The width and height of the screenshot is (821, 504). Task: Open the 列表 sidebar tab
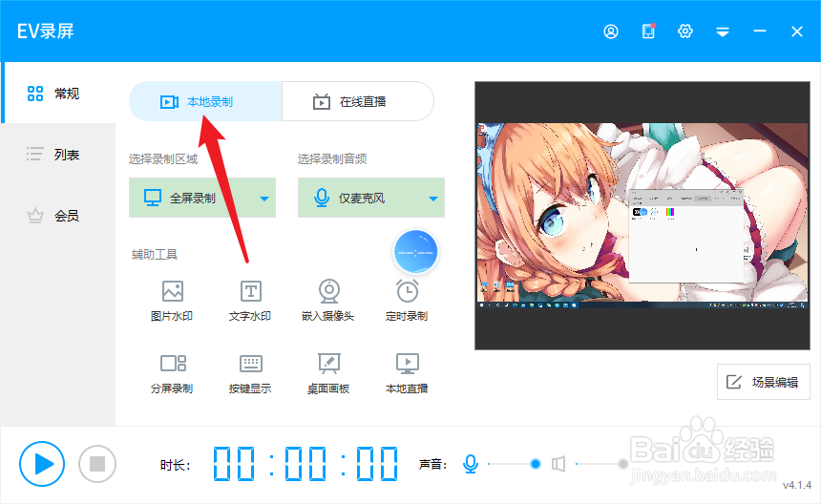[x=57, y=155]
